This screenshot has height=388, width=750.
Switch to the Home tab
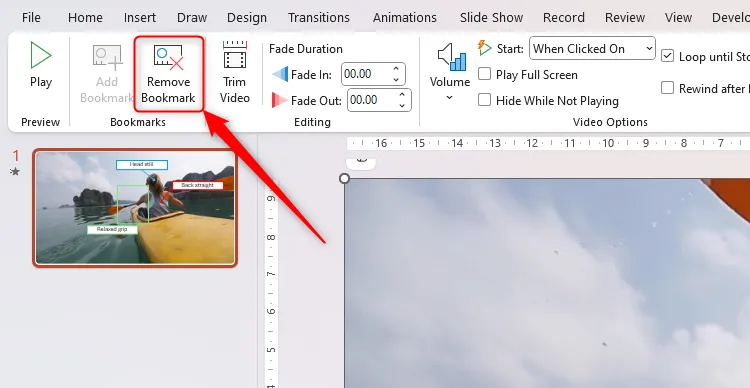85,18
